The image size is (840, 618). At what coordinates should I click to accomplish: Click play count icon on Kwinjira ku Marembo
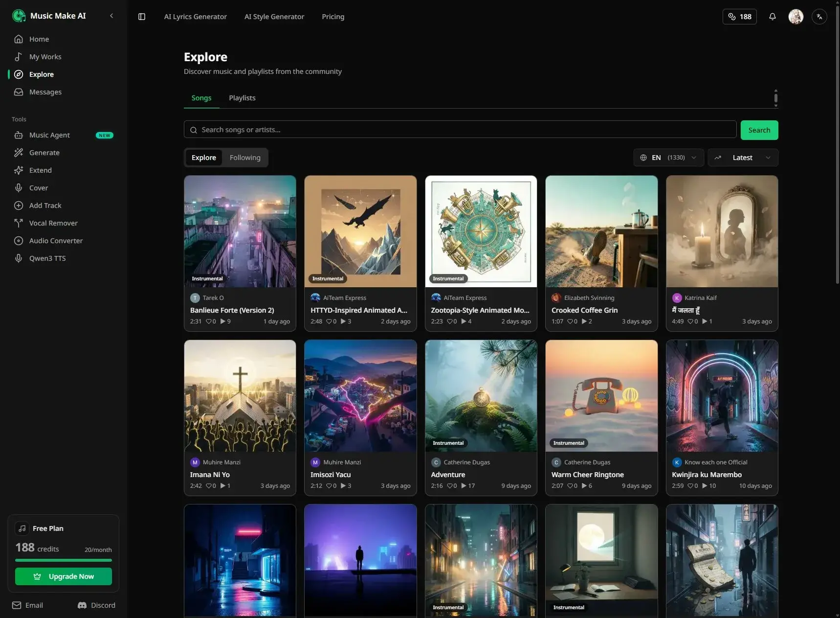[x=705, y=486]
